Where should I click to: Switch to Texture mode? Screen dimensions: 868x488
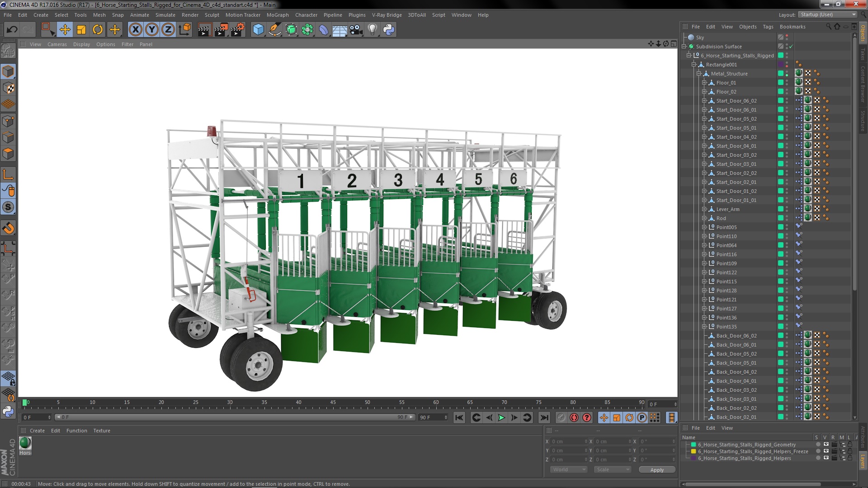(8, 88)
